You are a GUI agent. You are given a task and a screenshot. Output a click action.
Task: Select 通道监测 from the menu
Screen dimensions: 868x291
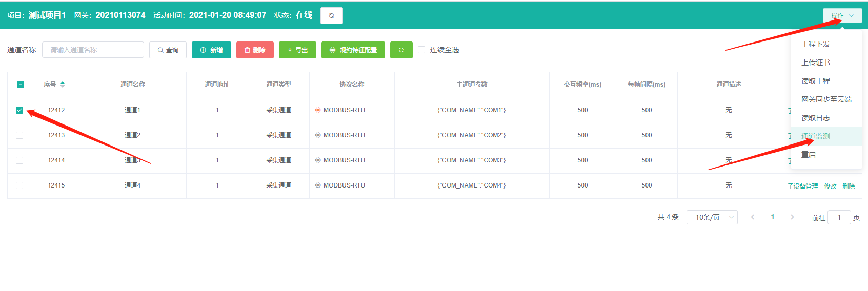click(x=815, y=136)
